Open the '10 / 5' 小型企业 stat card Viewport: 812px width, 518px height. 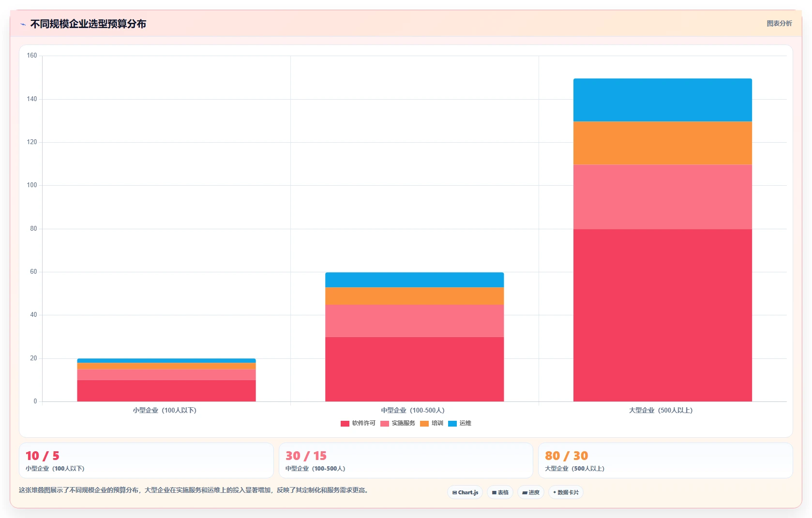click(146, 460)
